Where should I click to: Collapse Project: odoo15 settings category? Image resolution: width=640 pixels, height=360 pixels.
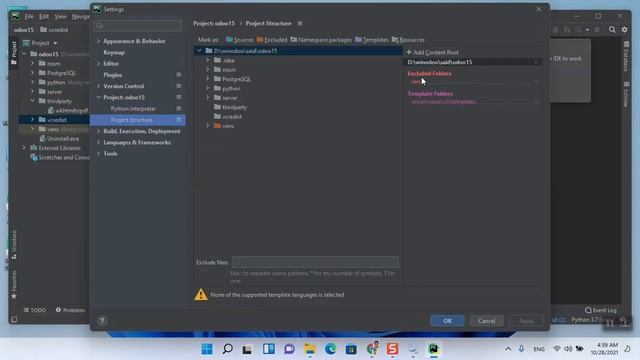click(x=98, y=97)
